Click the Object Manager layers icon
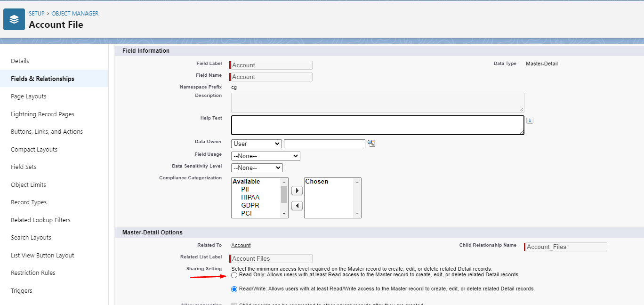This screenshot has width=644, height=305. (x=14, y=19)
